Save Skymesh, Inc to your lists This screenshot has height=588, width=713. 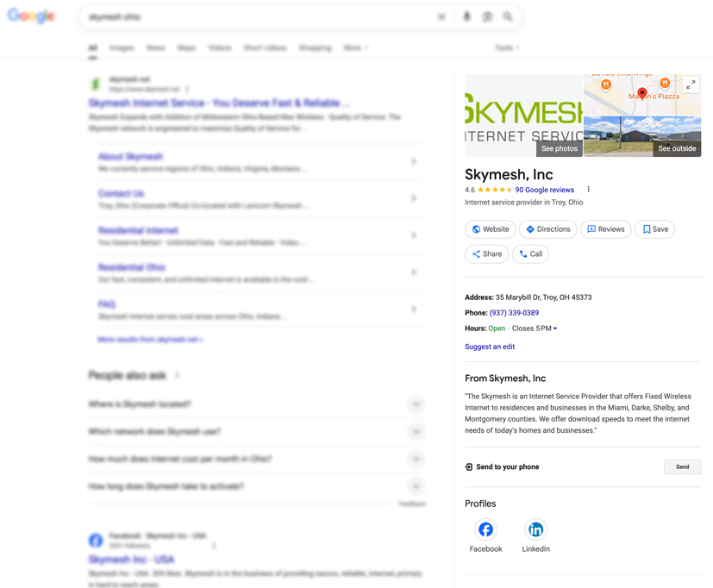654,229
